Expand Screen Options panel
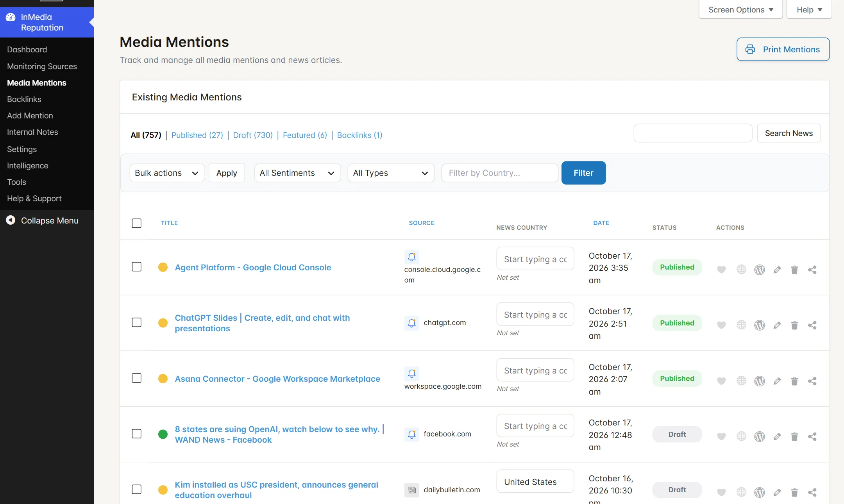This screenshot has height=504, width=844. [x=740, y=9]
